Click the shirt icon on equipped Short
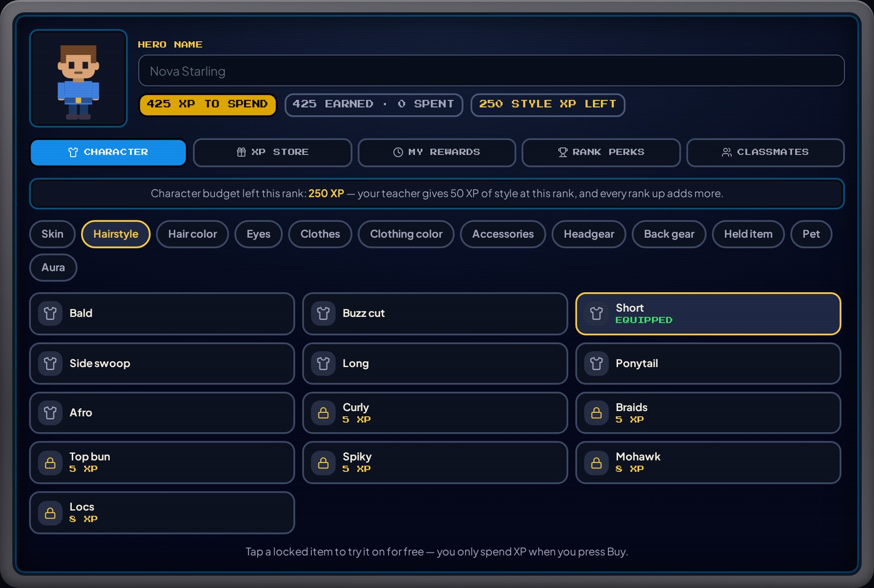874x588 pixels. click(x=596, y=313)
